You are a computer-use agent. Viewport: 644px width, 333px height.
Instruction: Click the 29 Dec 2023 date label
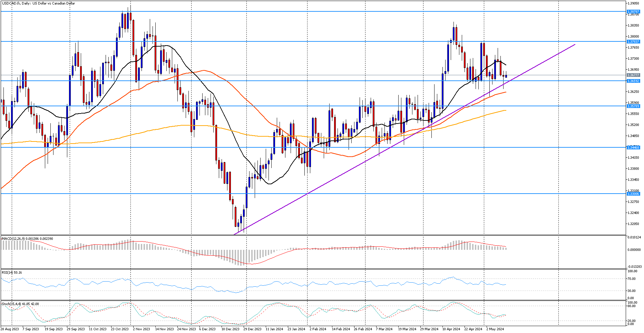click(x=252, y=329)
